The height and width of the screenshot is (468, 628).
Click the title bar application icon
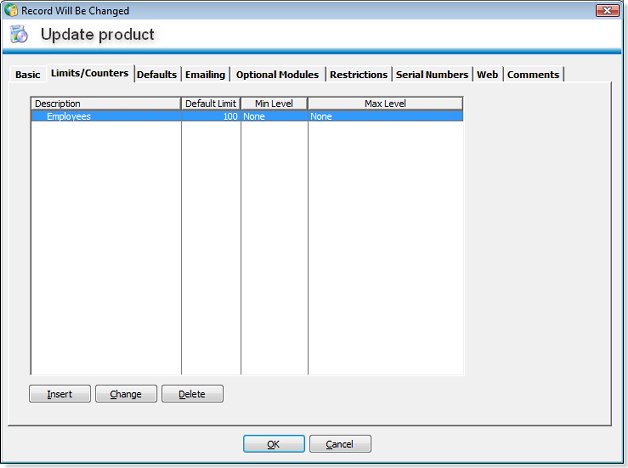tap(11, 10)
